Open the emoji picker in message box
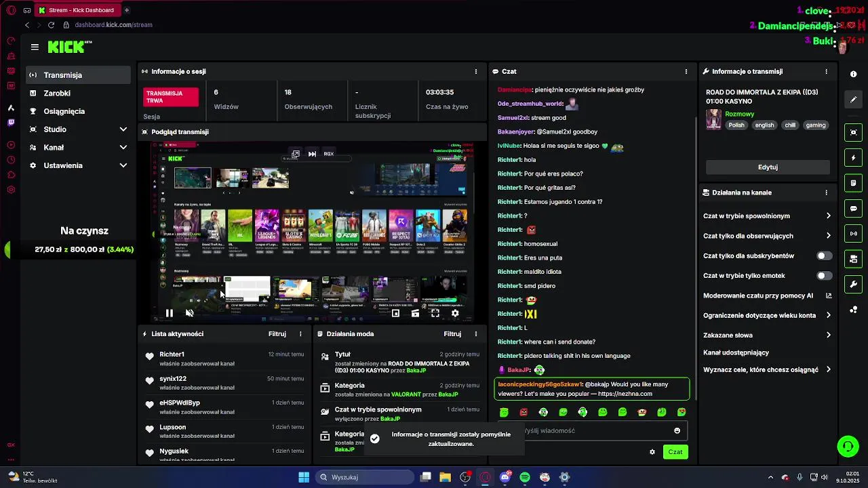This screenshot has width=868, height=488. tap(677, 430)
